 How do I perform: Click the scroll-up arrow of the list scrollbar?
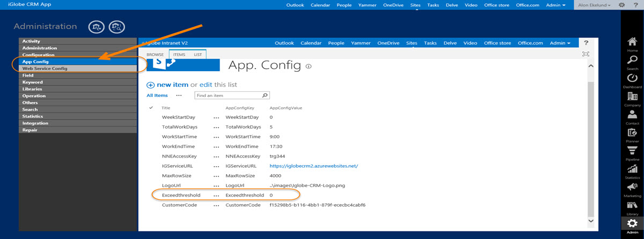tap(591, 65)
